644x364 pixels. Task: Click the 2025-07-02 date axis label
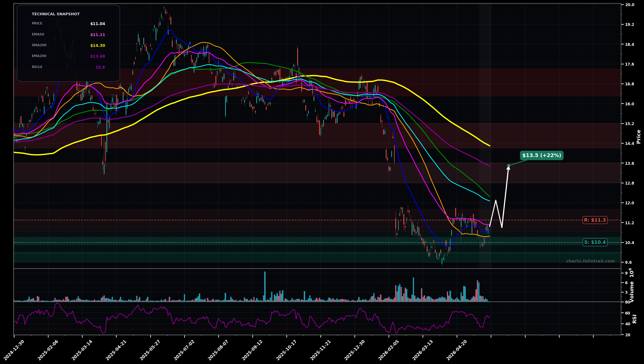(x=184, y=350)
